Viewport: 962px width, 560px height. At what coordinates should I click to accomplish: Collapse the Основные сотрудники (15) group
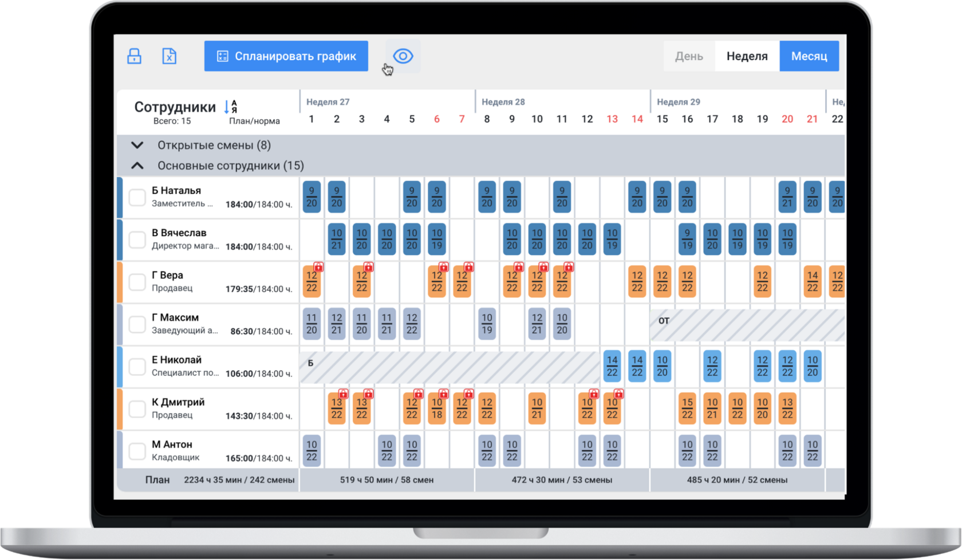coord(137,166)
